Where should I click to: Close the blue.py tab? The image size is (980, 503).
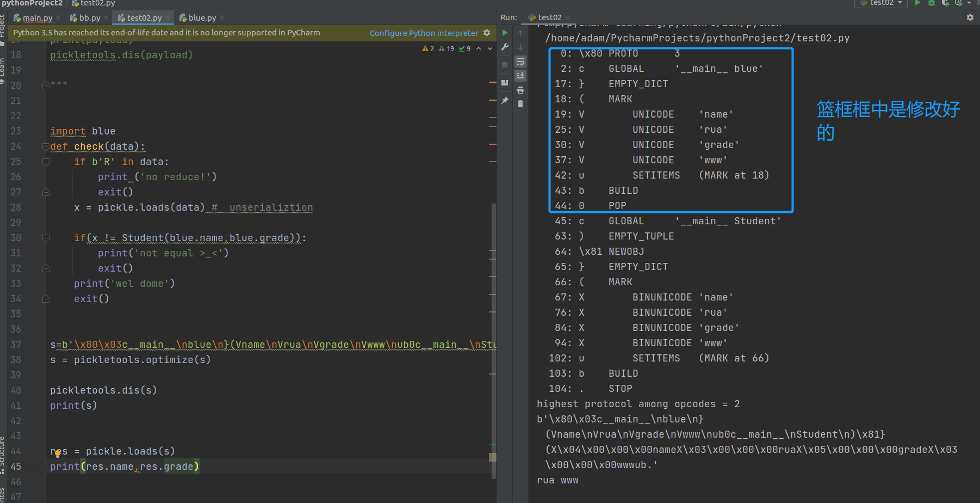[222, 18]
